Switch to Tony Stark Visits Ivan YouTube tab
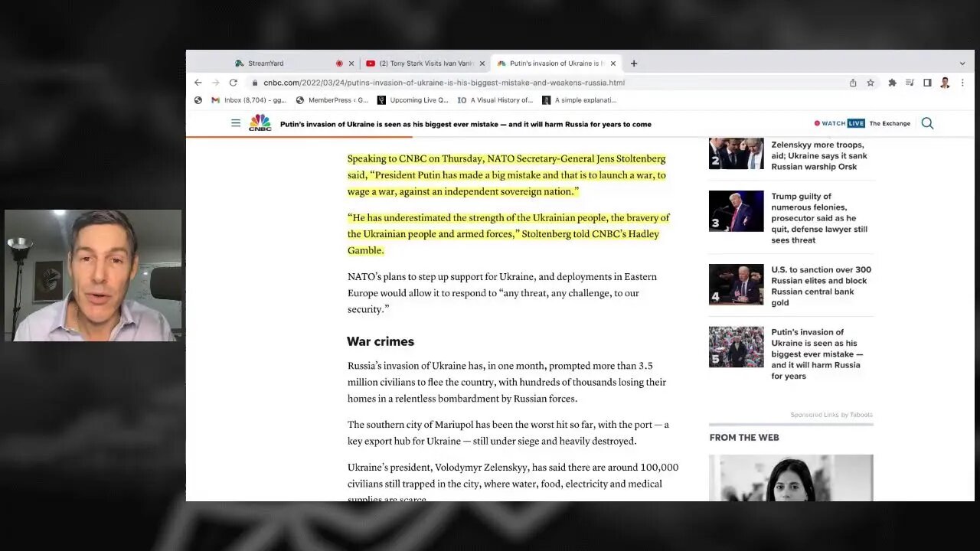Screen dimensions: 980x551 tap(426, 64)
